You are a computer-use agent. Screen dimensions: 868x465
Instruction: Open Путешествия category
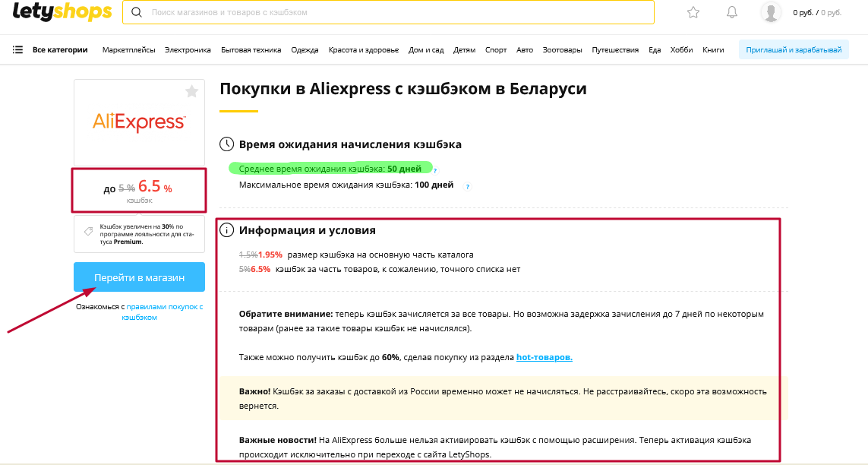pyautogui.click(x=615, y=50)
